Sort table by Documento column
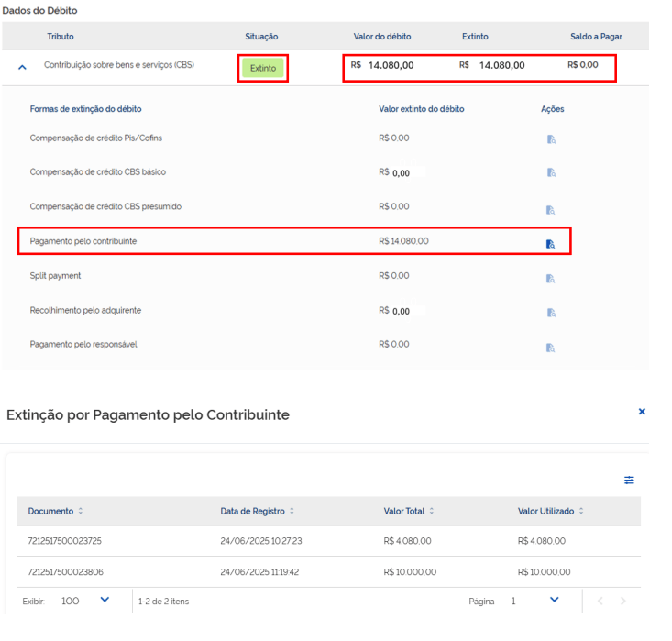The height and width of the screenshot is (641, 672). pyautogui.click(x=80, y=511)
